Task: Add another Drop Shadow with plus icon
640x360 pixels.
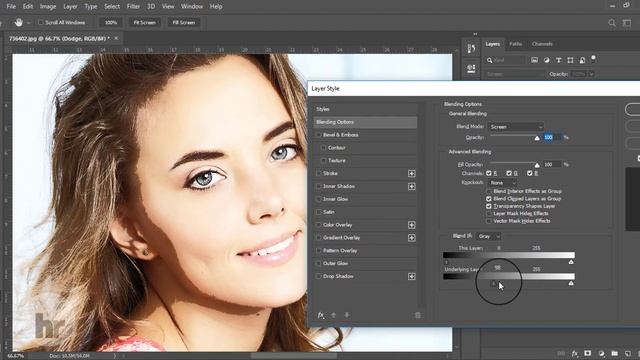Action: pyautogui.click(x=411, y=276)
